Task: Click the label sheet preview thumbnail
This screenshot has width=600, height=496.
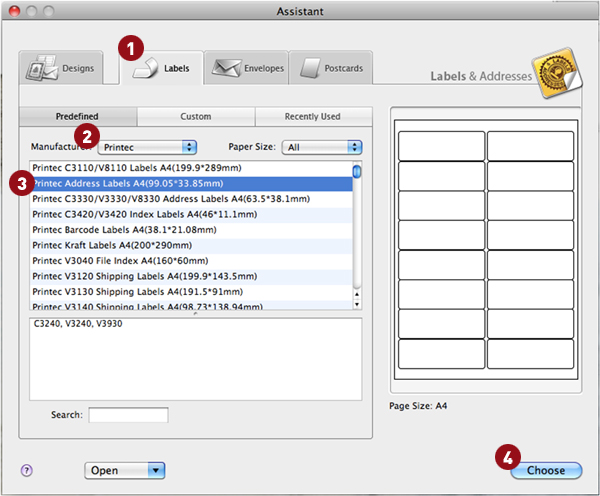Action: click(x=486, y=250)
